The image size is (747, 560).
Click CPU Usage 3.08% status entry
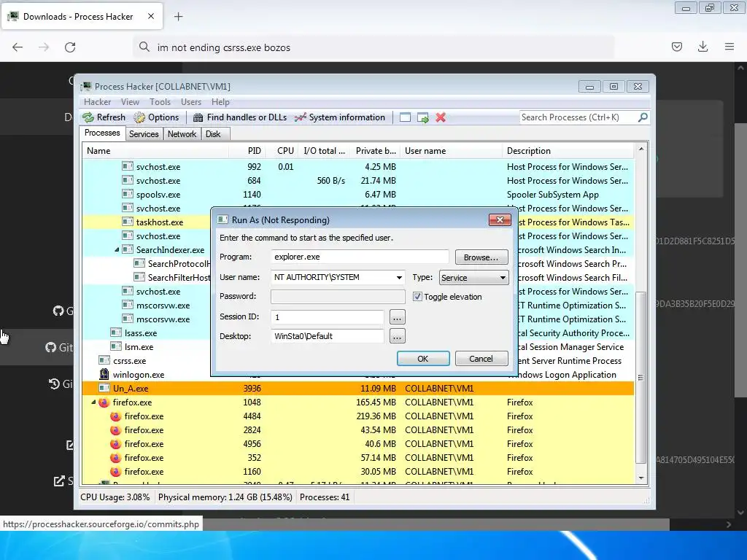[x=115, y=497]
